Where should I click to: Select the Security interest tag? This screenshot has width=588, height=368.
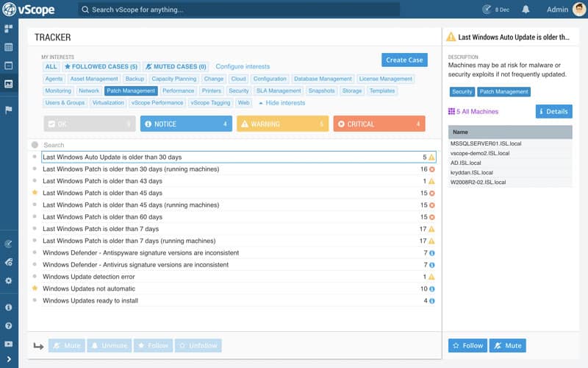coord(238,91)
